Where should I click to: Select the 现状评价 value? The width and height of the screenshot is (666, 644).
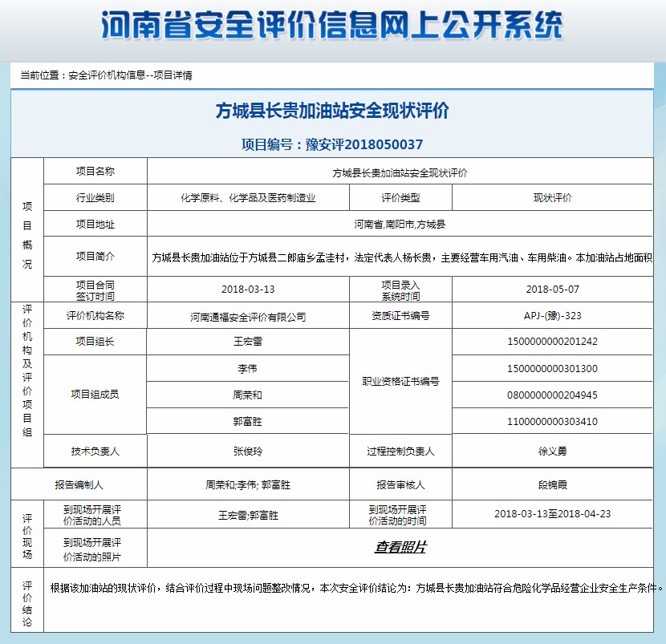[553, 197]
